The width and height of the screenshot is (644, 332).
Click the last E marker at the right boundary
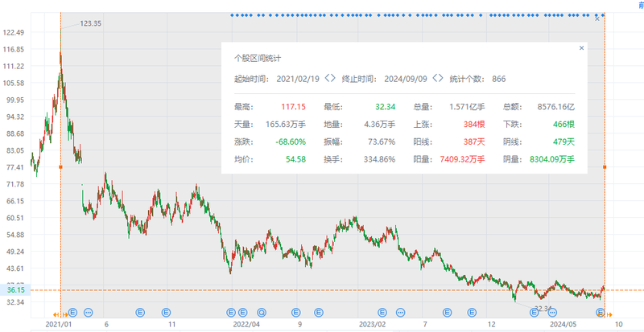[600, 311]
